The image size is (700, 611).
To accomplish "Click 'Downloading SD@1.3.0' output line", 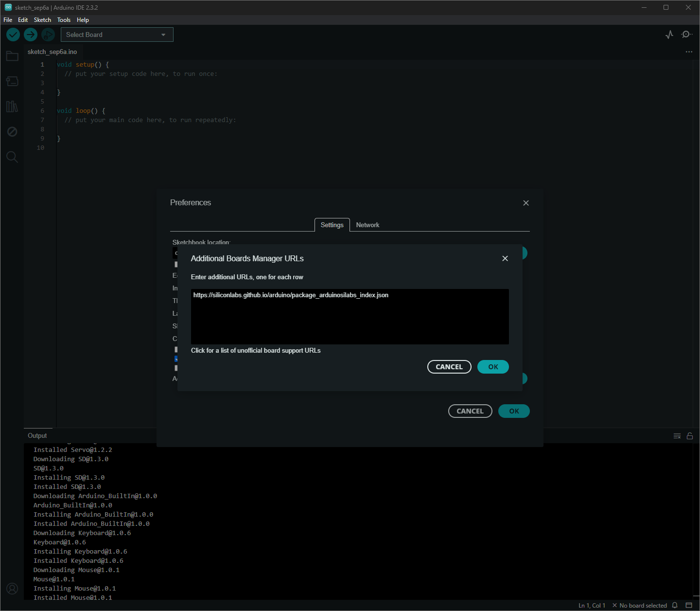I will 71,459.
